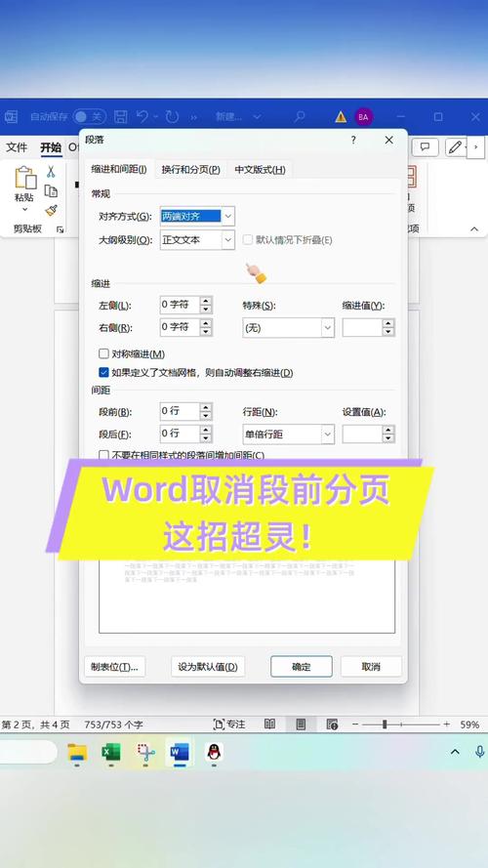Open Excel from the taskbar

110,753
